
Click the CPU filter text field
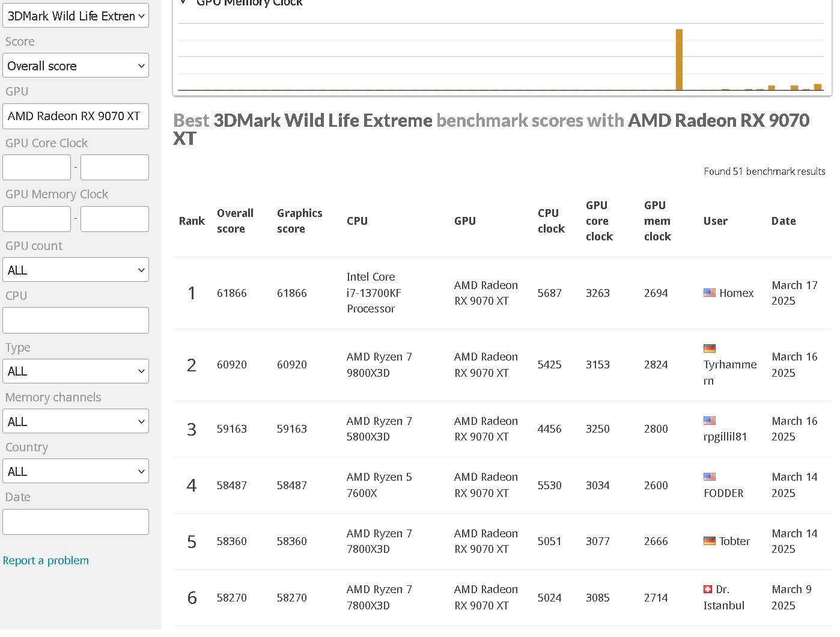(76, 320)
